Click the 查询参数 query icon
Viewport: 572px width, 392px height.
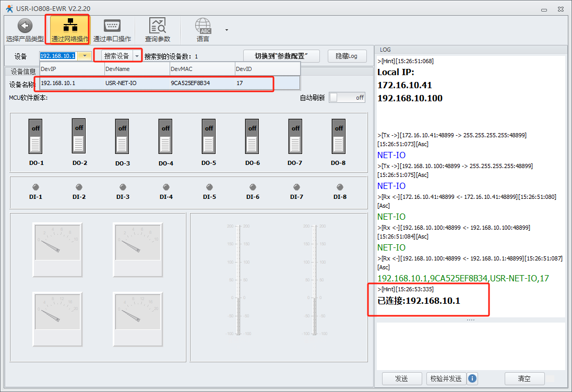point(157,26)
